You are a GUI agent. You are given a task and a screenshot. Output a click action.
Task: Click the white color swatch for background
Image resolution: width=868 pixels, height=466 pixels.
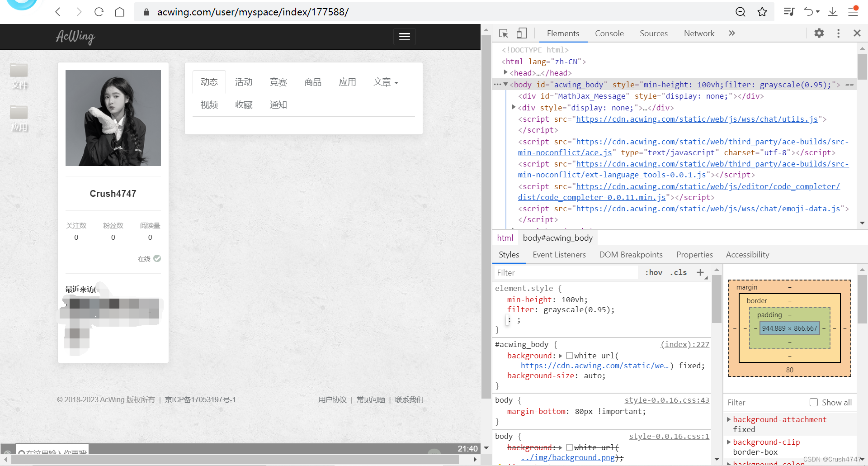[x=570, y=356]
